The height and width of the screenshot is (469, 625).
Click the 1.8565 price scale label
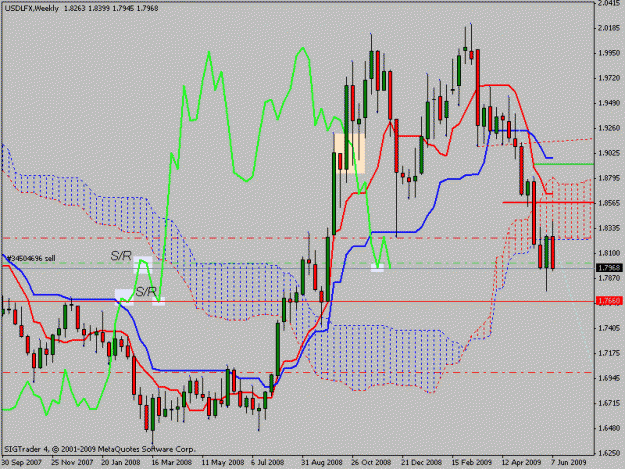[x=610, y=203]
